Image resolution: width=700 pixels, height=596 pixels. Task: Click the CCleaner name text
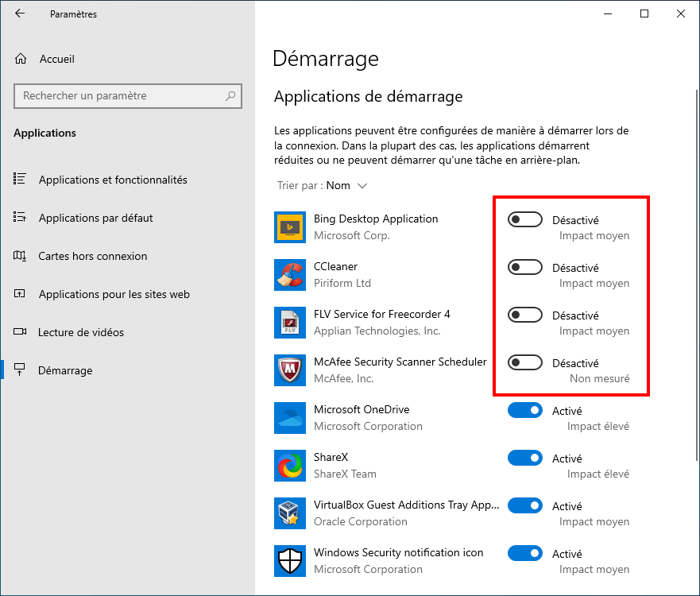coord(336,266)
